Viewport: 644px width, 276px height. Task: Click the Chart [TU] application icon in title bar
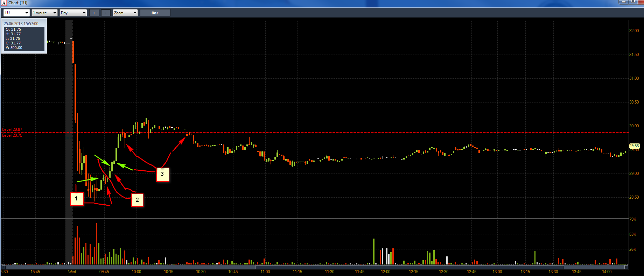4,3
